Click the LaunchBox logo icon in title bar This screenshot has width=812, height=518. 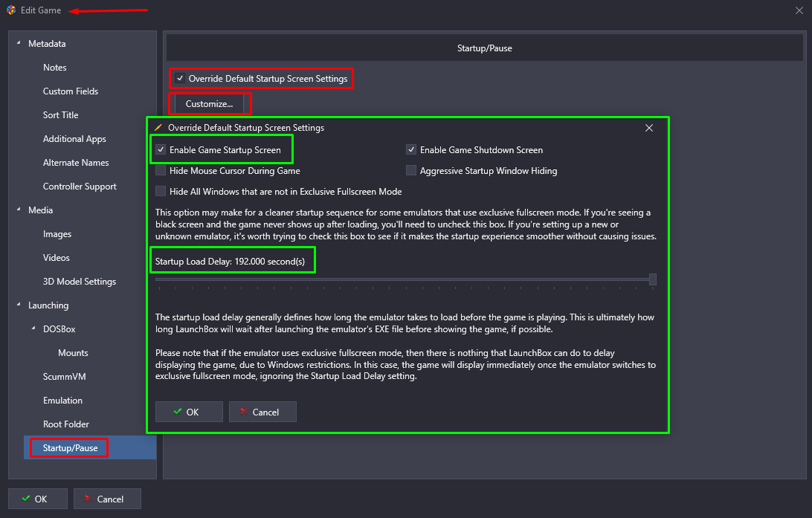(11, 10)
